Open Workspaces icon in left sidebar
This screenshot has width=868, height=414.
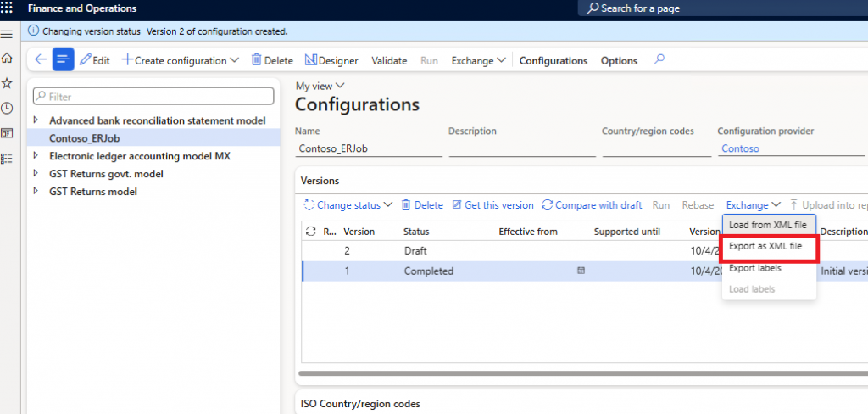pyautogui.click(x=8, y=133)
